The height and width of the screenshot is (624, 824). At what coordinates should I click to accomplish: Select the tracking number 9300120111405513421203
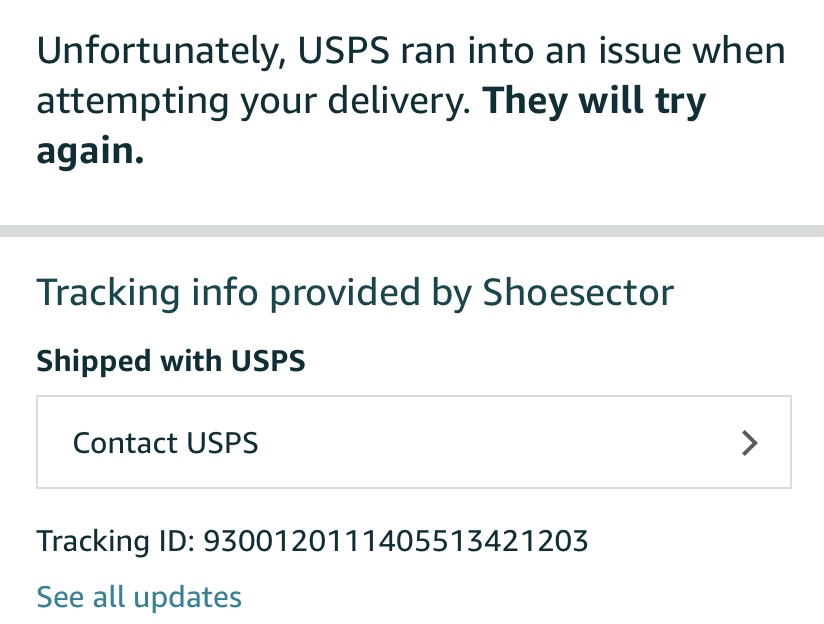(x=395, y=542)
